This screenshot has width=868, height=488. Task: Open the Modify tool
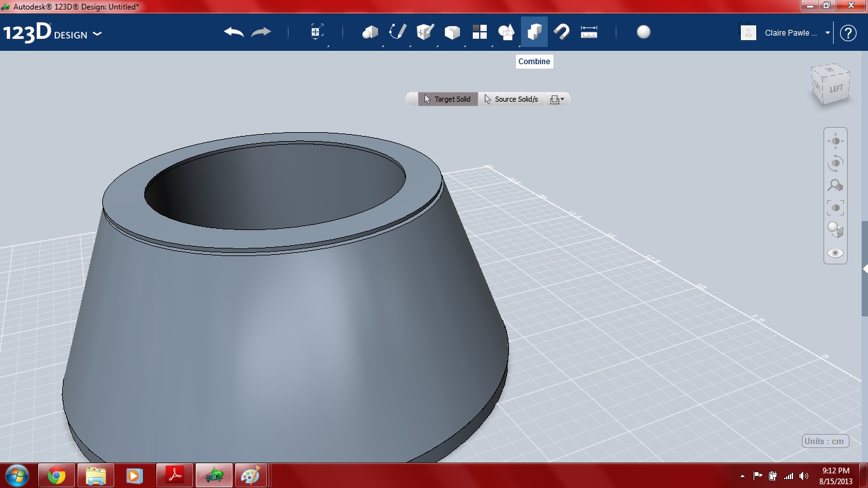click(x=452, y=32)
